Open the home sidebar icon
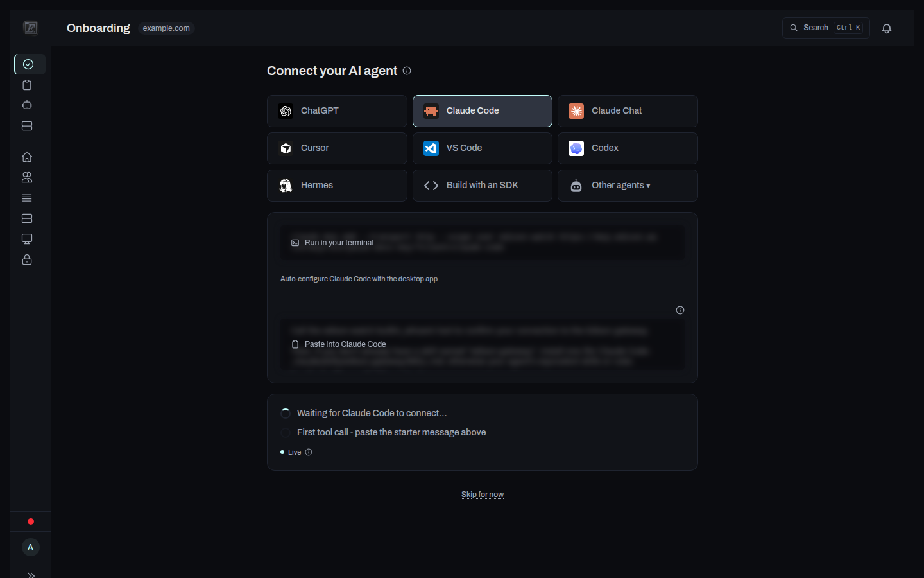924x578 pixels. 27,157
